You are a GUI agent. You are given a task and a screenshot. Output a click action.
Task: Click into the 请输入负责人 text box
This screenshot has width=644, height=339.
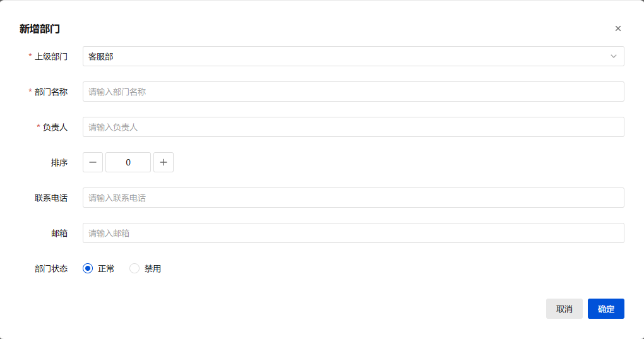click(x=353, y=127)
